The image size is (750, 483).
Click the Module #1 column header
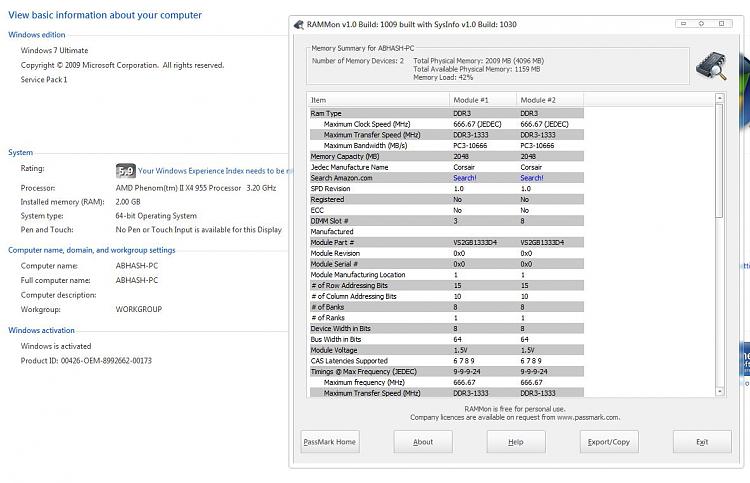tap(483, 100)
